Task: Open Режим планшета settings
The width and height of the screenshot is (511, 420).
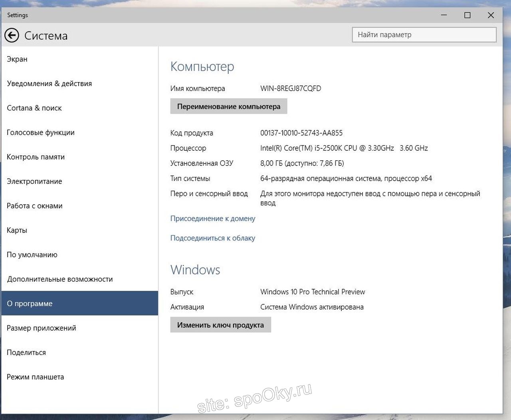Action: [x=80, y=377]
